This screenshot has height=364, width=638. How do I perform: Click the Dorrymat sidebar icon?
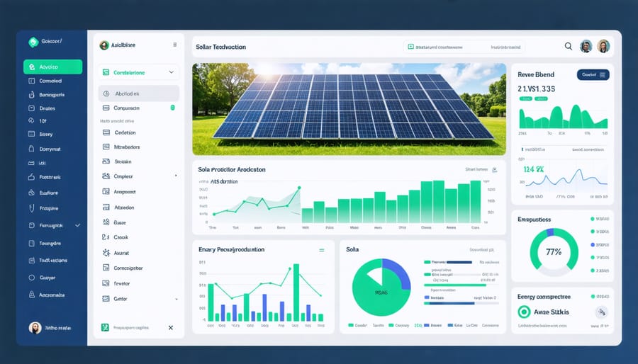(31, 149)
